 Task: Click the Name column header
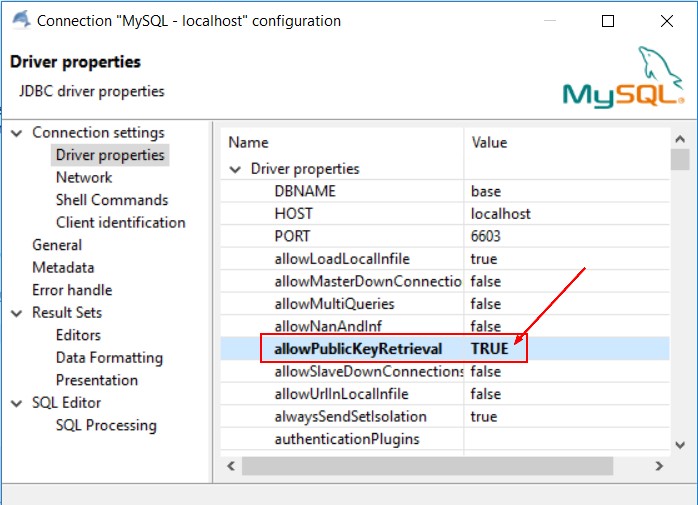pyautogui.click(x=249, y=143)
